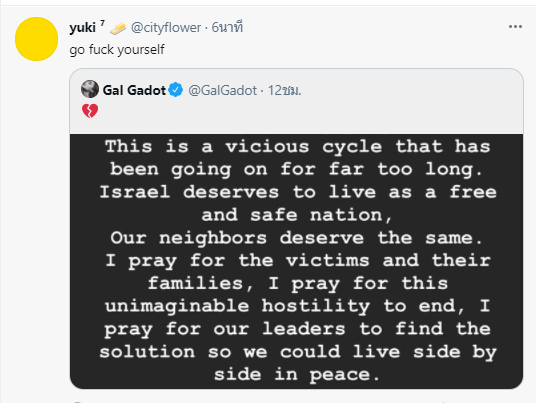This screenshot has height=403, width=536.
Task: Click the 'side in peace.' line in the image
Action: tap(297, 374)
